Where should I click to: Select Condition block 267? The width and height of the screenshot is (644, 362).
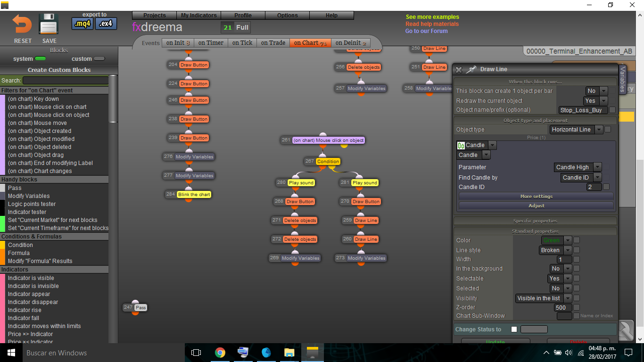[x=328, y=161]
